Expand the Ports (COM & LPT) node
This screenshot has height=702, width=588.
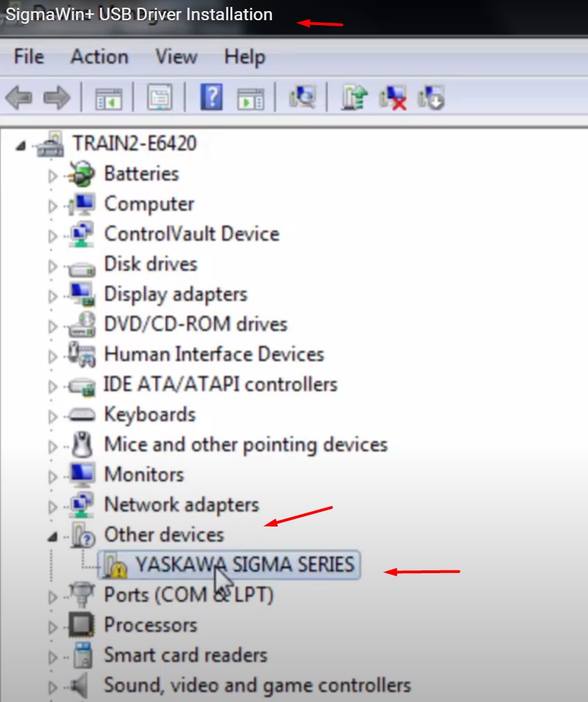click(x=53, y=598)
